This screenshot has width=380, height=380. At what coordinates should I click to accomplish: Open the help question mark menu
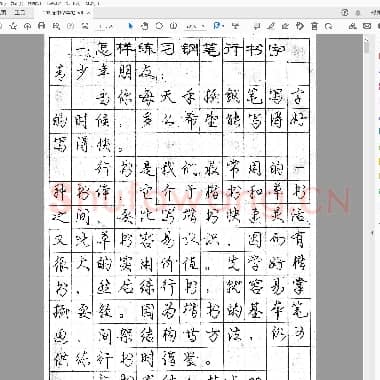tap(345, 12)
